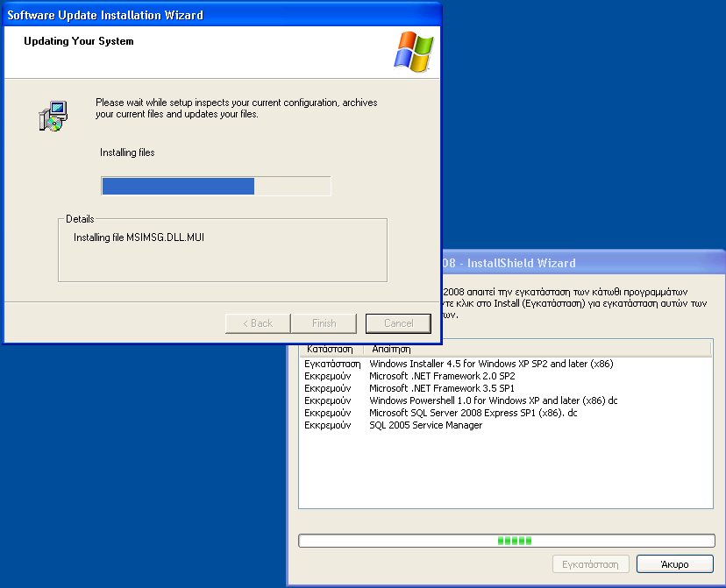Screen dimensions: 726x588
Task: Click the Software Update Installation Wizard title bar
Action: 222,15
